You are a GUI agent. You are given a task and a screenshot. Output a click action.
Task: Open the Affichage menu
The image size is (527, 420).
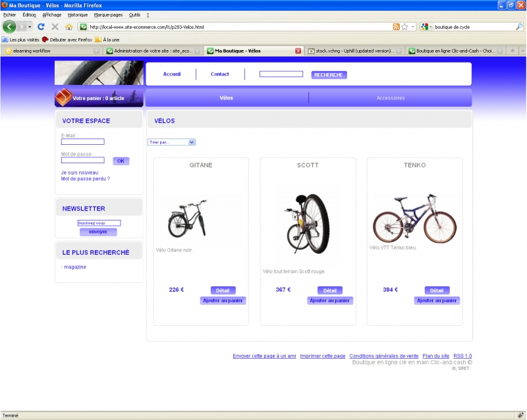tap(52, 14)
